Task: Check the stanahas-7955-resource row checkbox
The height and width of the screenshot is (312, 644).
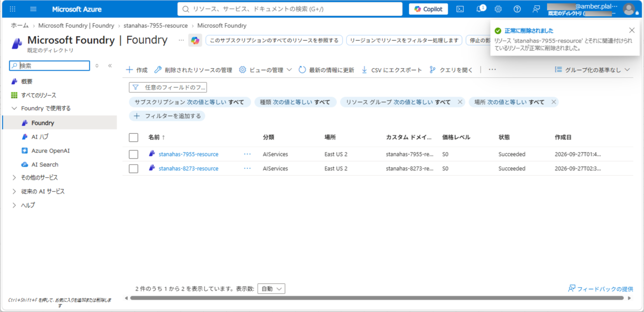Action: tap(133, 154)
